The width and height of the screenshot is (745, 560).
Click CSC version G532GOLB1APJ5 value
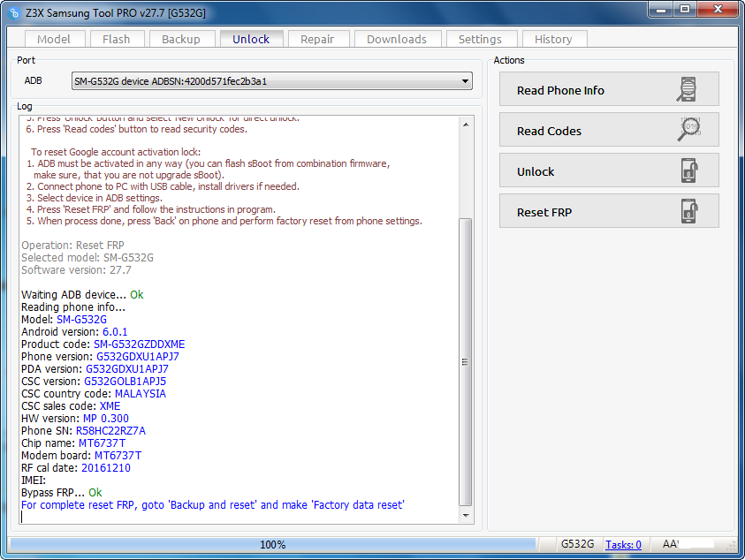(125, 382)
